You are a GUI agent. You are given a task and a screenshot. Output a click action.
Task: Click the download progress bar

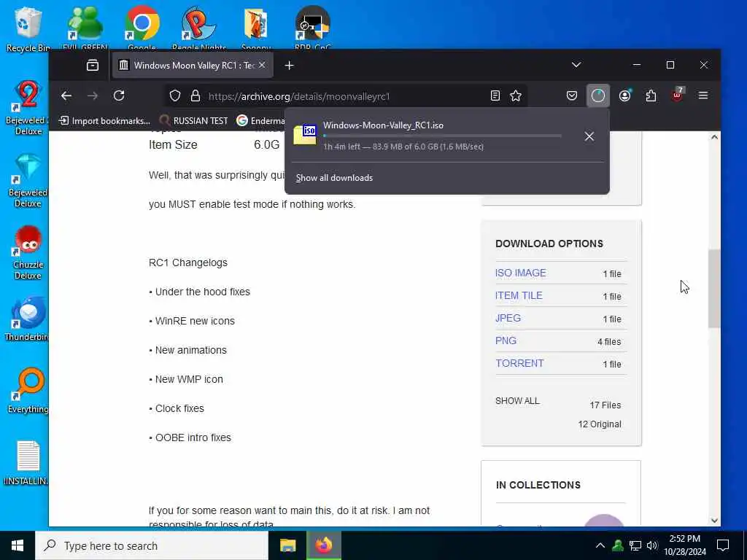(x=442, y=136)
